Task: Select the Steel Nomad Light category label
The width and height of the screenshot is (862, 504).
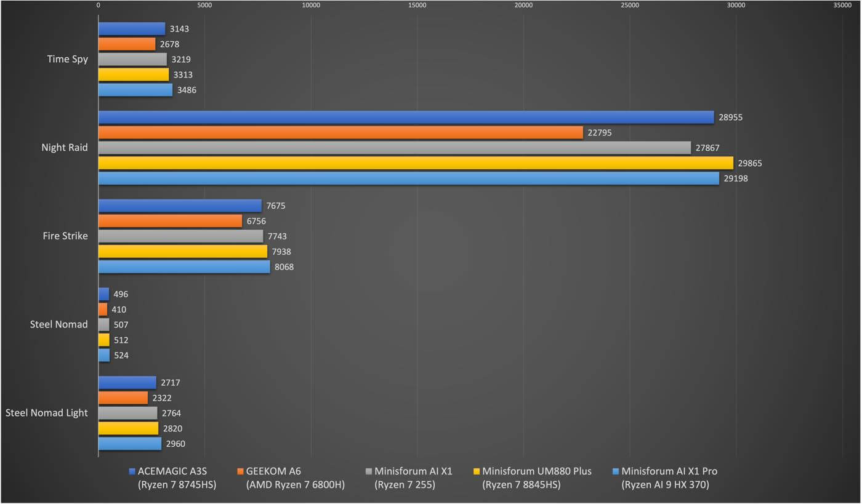Action: pyautogui.click(x=47, y=413)
